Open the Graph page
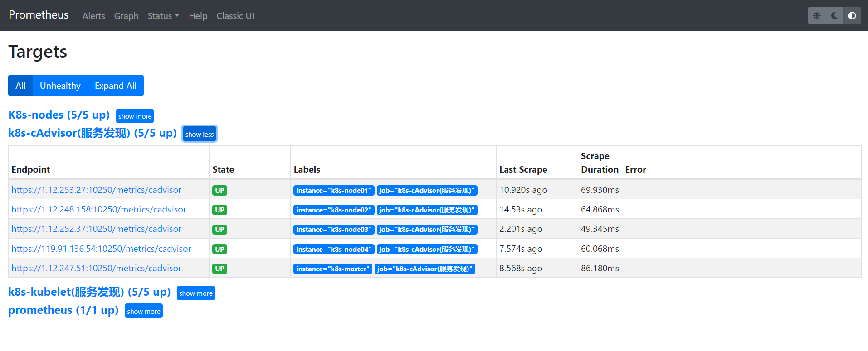This screenshot has height=351, width=868. [x=126, y=16]
